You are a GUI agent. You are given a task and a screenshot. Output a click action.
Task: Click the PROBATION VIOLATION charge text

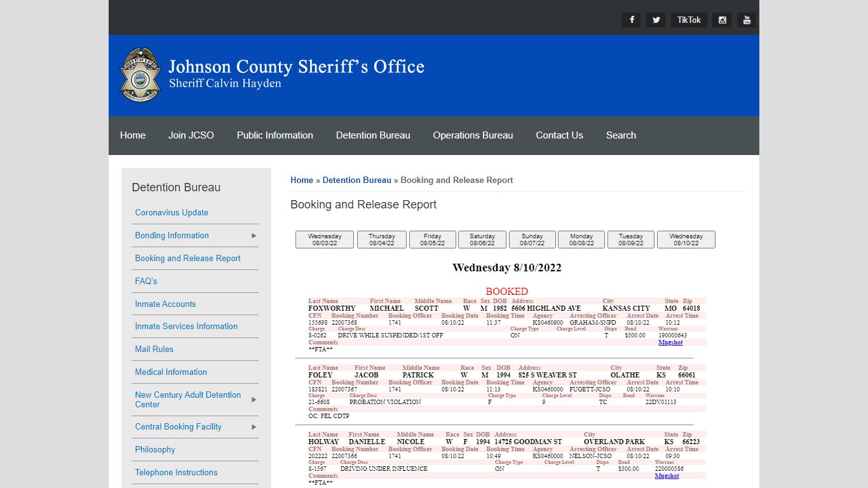pos(385,402)
